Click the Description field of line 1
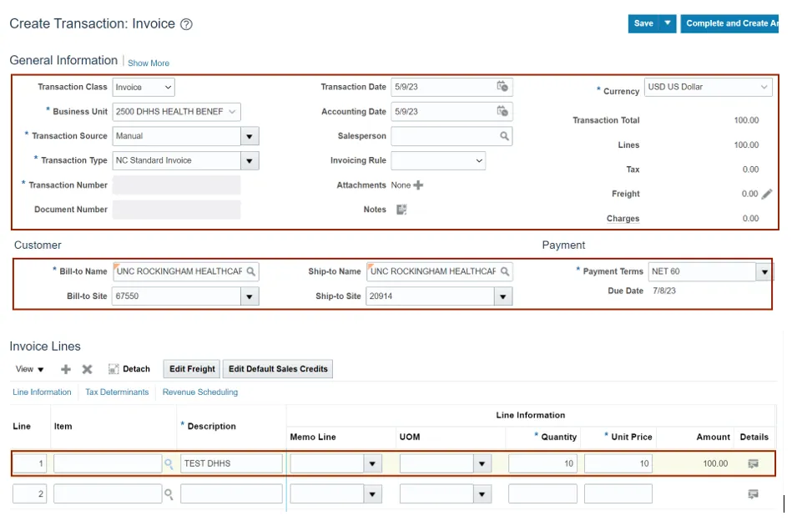The width and height of the screenshot is (812, 531). click(231, 463)
